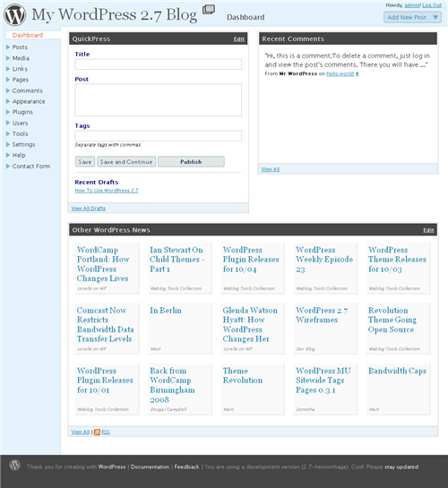The image size is (448, 488).
Task: Open the Bandwidth Caps article
Action: pyautogui.click(x=397, y=371)
